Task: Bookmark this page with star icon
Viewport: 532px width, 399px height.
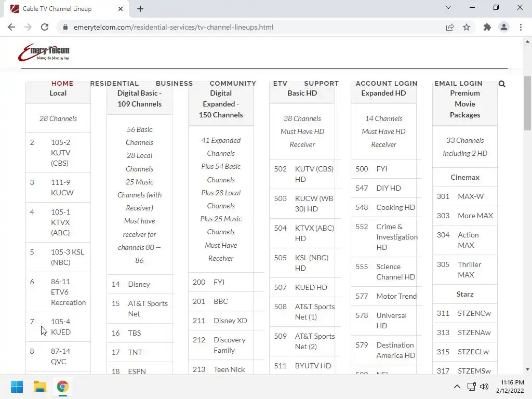Action: point(467,27)
